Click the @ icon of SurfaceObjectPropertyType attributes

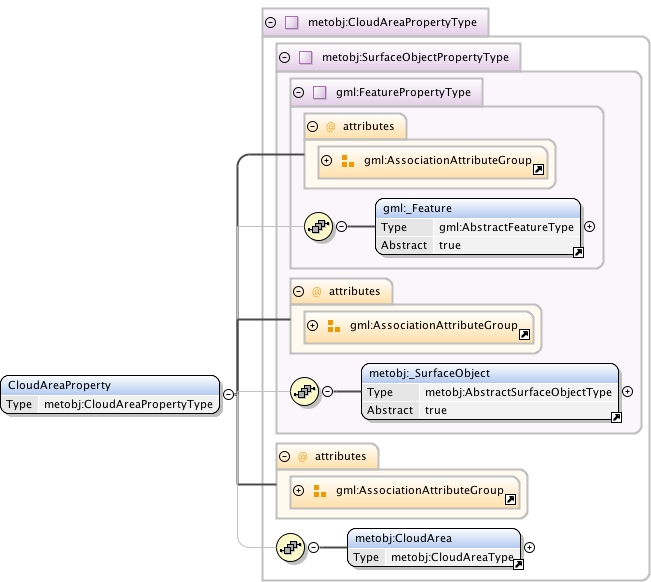coord(316,292)
